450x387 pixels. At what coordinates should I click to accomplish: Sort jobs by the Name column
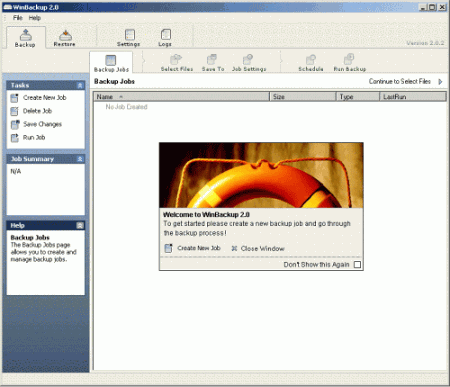tap(181, 97)
